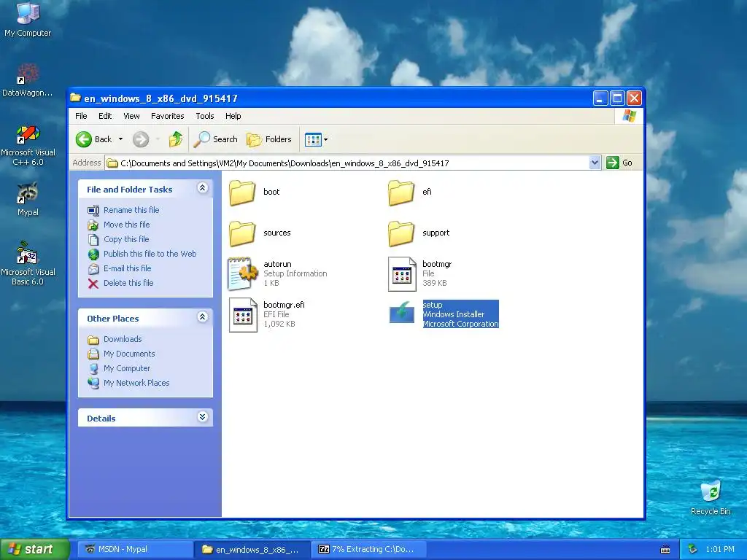Go to My Documents in Other Places
This screenshot has height=560, width=747.
tap(129, 354)
